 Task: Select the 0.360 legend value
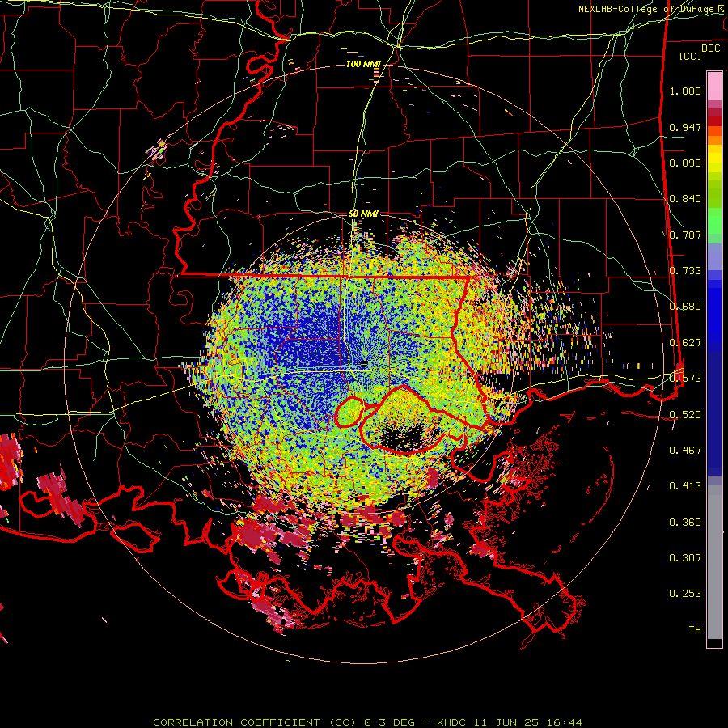(685, 523)
